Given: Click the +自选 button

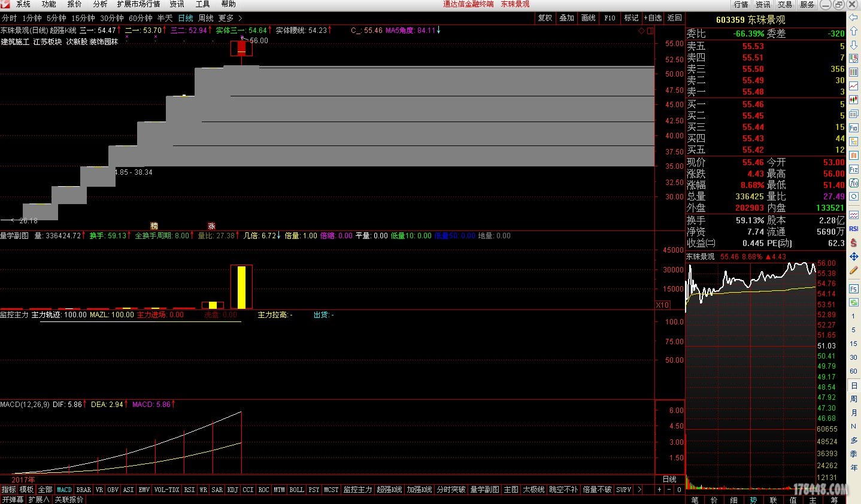Looking at the screenshot, I should (653, 18).
